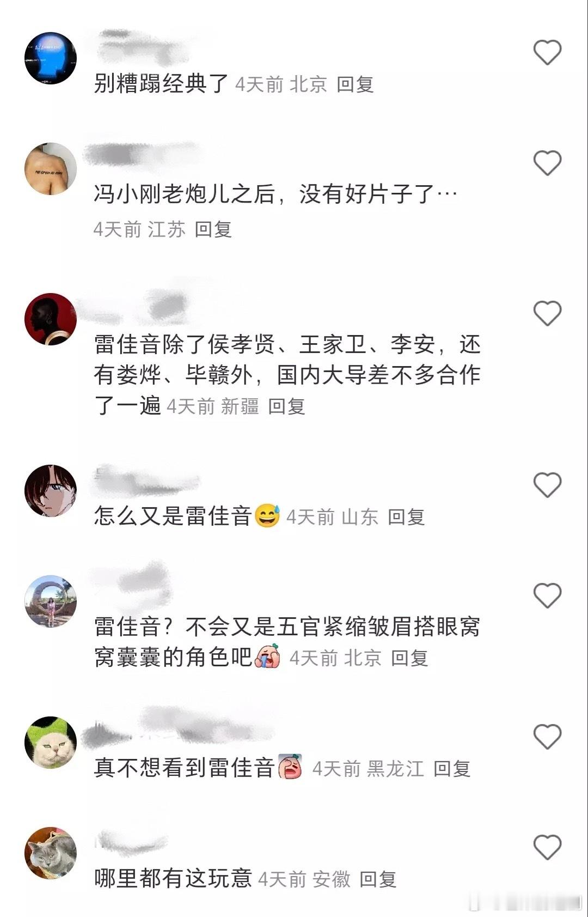Viewport: 588px width, 917px height.
Task: Reply to the 新疆 commenter
Action: (x=286, y=406)
